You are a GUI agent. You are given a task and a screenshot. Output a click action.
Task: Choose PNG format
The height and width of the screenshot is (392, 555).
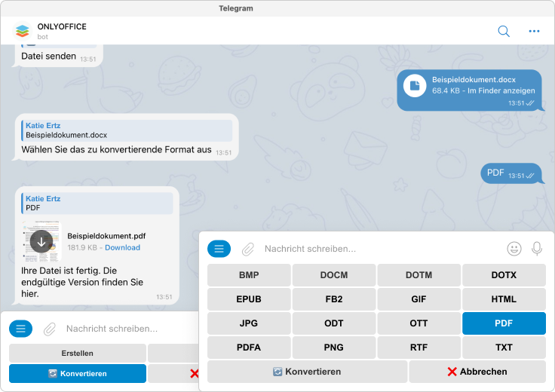click(x=334, y=347)
